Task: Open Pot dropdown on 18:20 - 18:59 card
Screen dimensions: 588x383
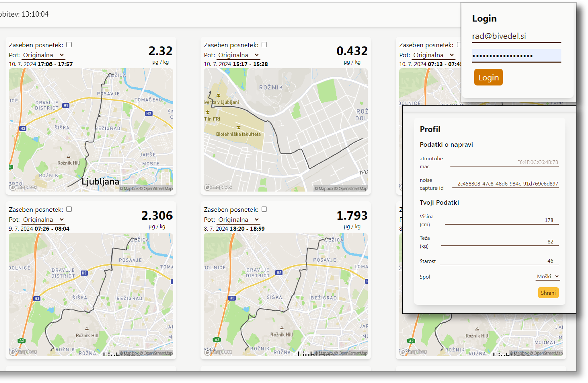Action: pos(238,220)
